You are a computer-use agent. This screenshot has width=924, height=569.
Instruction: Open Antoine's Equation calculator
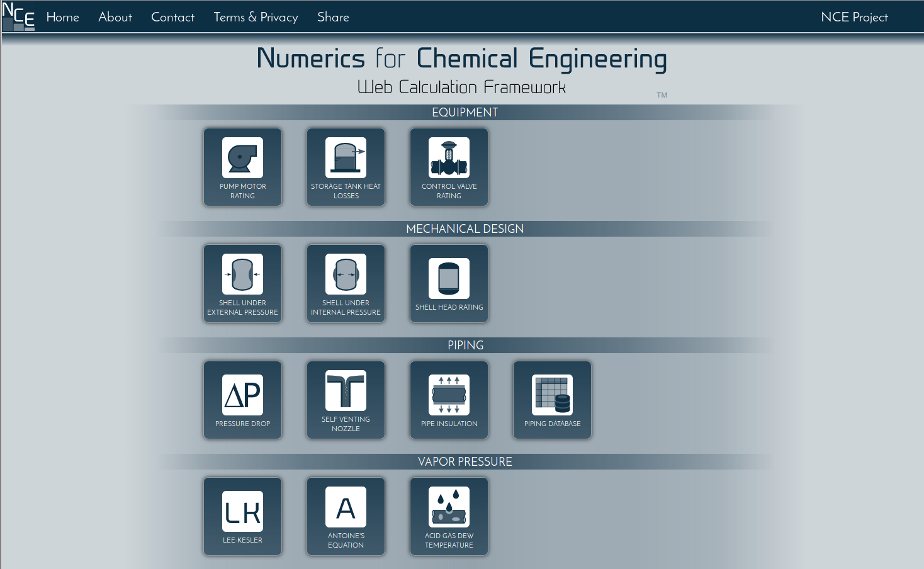click(x=346, y=516)
